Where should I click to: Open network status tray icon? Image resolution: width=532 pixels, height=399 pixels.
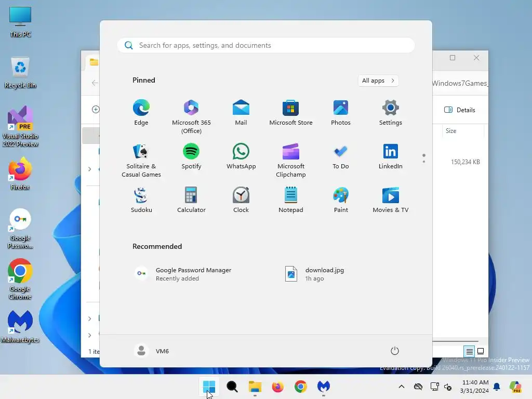[434, 387]
